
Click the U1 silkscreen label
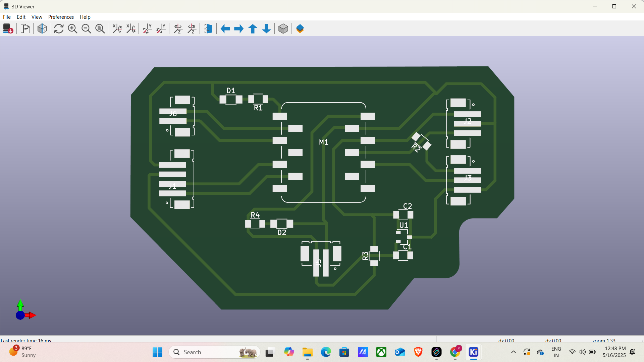[x=404, y=225]
